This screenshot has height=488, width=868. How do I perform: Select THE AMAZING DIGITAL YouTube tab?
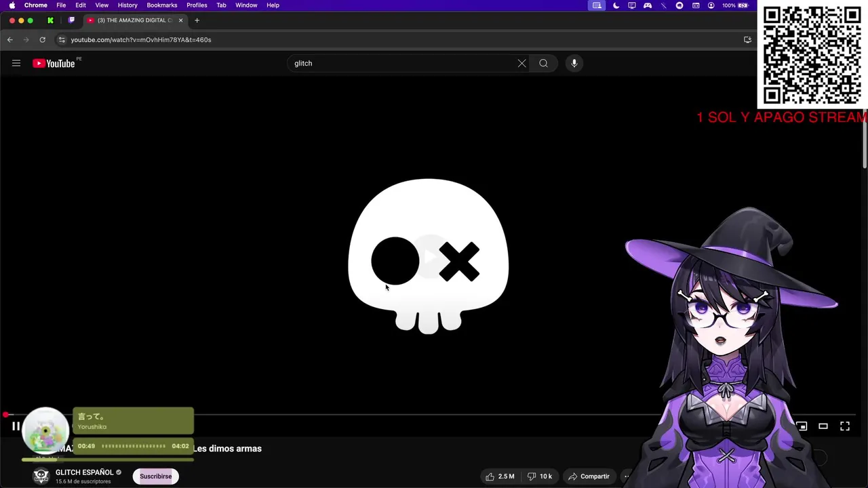134,20
